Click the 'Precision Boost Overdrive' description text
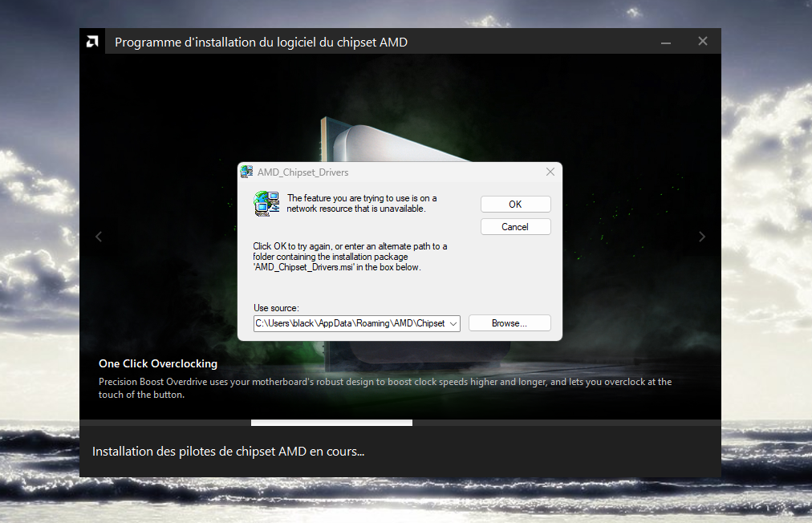Screen dimensions: 812x523 (x=385, y=388)
